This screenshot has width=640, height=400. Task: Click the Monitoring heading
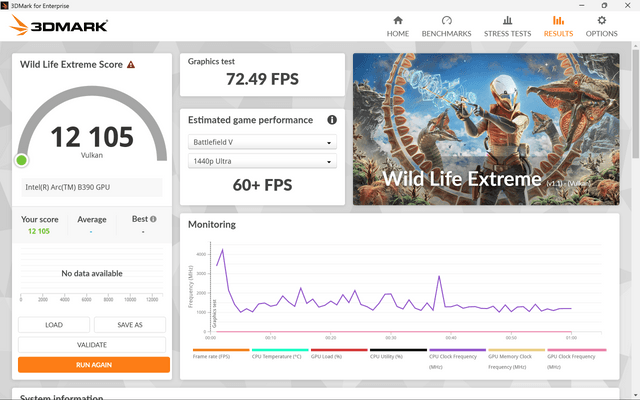(x=212, y=224)
